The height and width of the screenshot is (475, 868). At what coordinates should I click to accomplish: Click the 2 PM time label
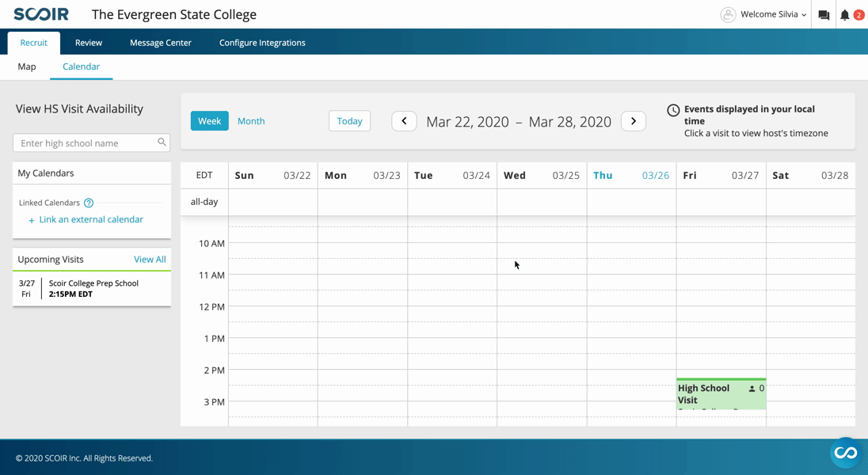(215, 370)
